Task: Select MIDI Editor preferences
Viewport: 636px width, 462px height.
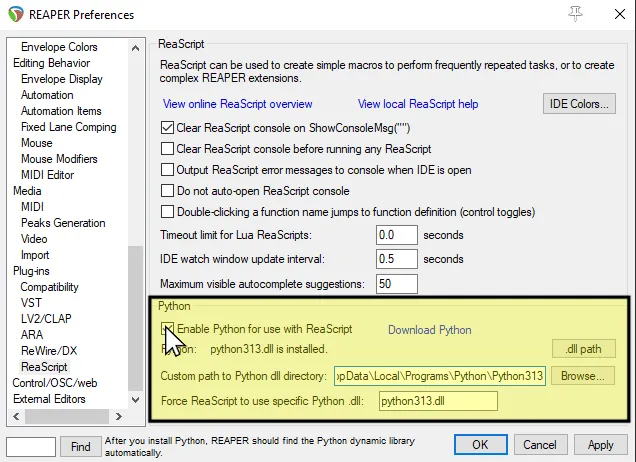Action: (x=47, y=175)
